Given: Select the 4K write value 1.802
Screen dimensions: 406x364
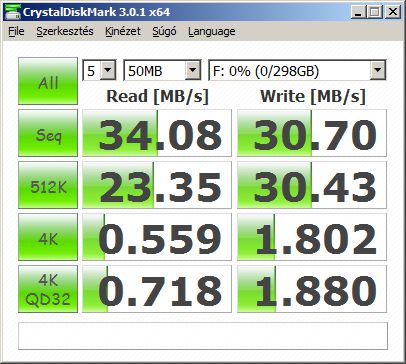Looking at the screenshot, I should [x=312, y=237].
